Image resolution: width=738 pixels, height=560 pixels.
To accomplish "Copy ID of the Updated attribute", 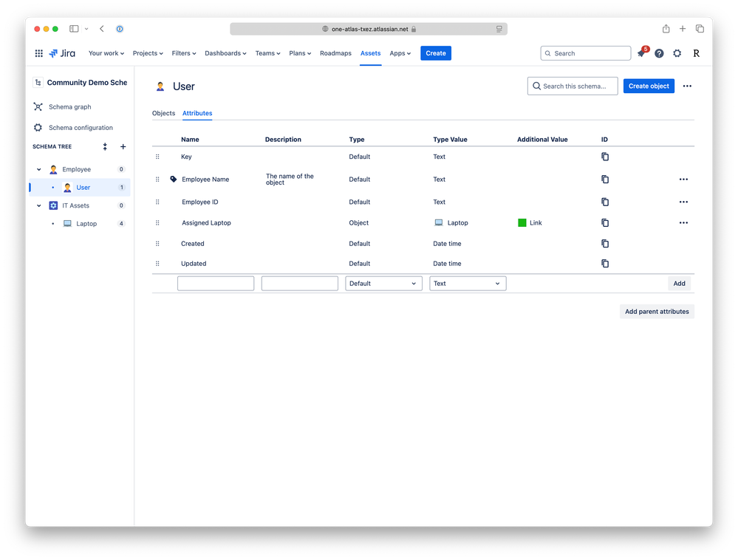I will tap(605, 264).
